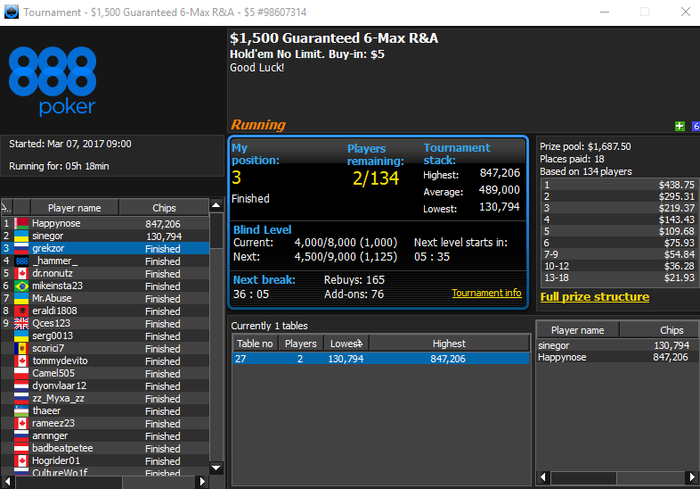Click the 888poker logo

53,81
